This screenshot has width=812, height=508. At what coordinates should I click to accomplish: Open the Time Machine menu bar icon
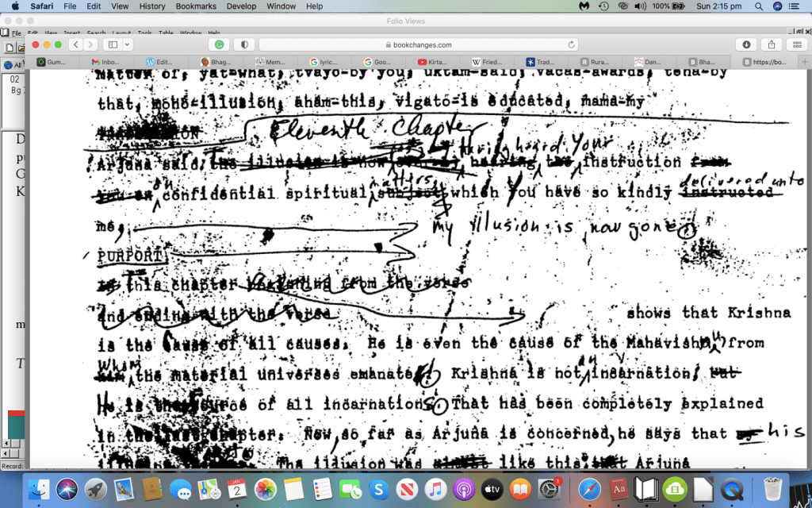coord(603,6)
